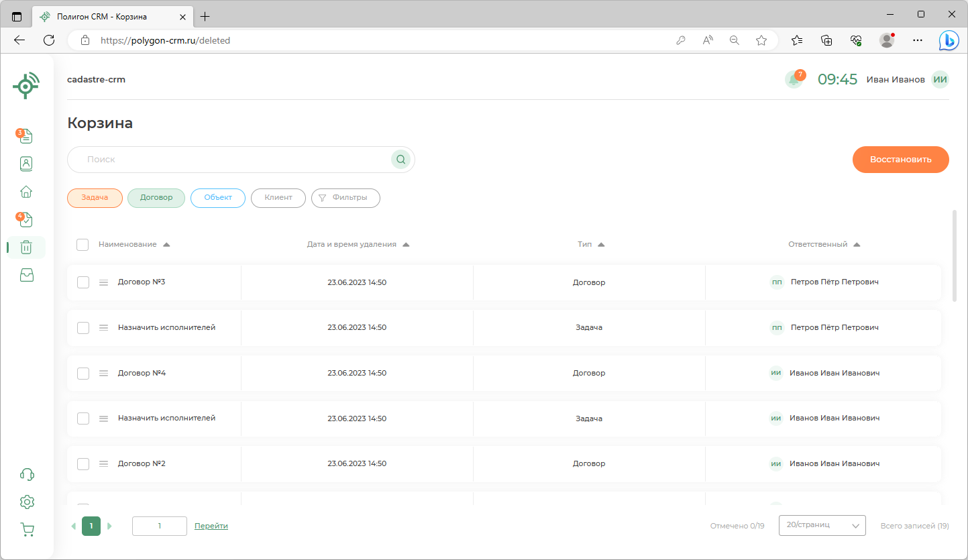Open the Фильтры filter panel
968x560 pixels.
345,198
